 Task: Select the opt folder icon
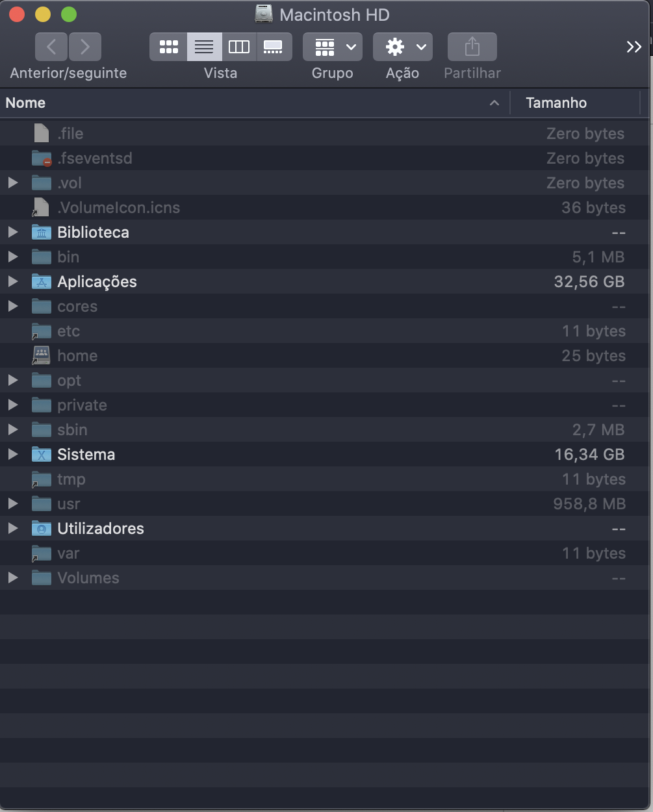point(42,380)
